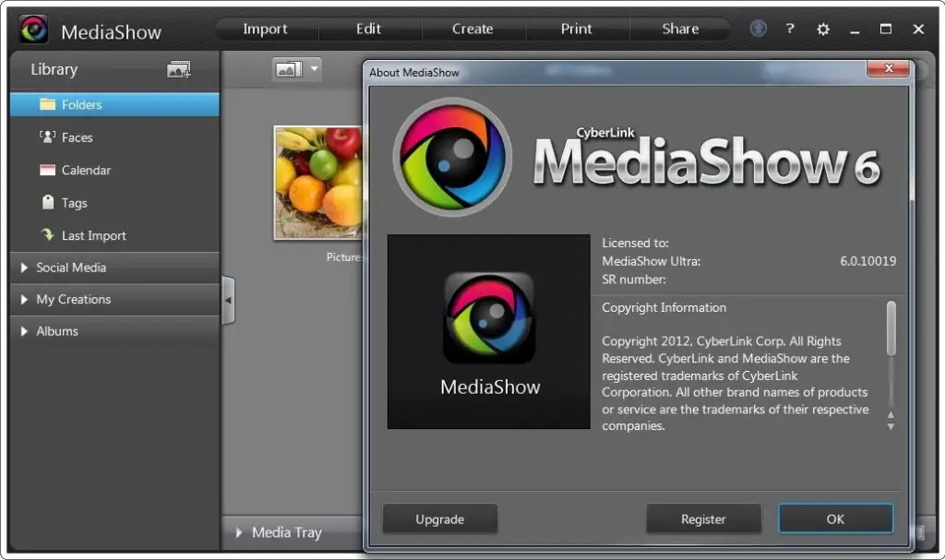Viewport: 945px width, 560px height.
Task: Click the add folder to library icon
Action: 178,70
